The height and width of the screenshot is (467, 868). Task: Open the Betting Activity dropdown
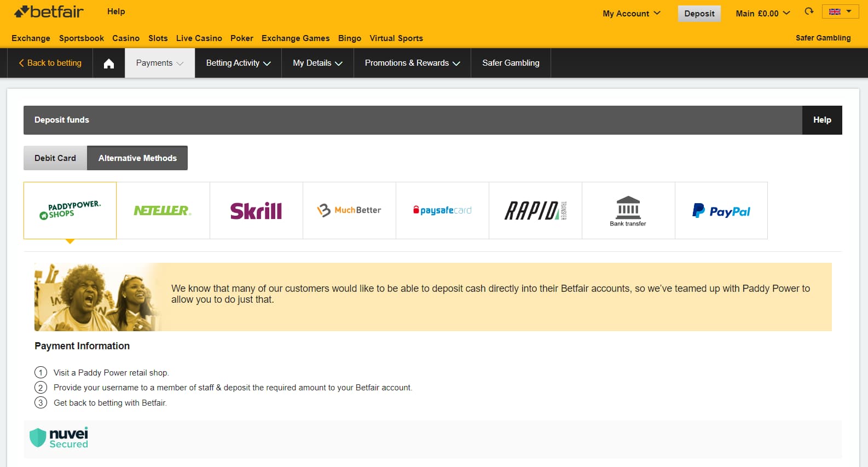pyautogui.click(x=238, y=63)
